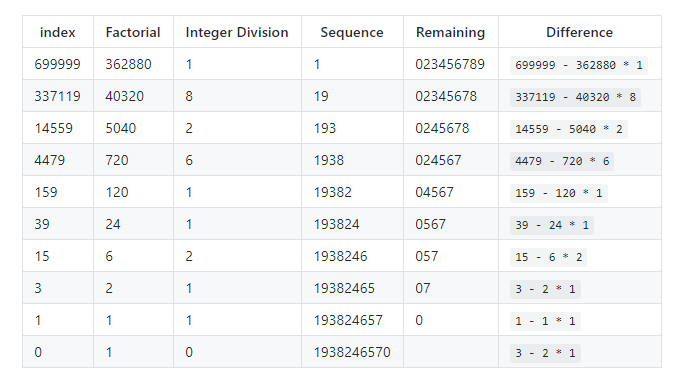Click the code "4479 - 720 * 6"
This screenshot has width=683, height=385.
click(x=562, y=161)
